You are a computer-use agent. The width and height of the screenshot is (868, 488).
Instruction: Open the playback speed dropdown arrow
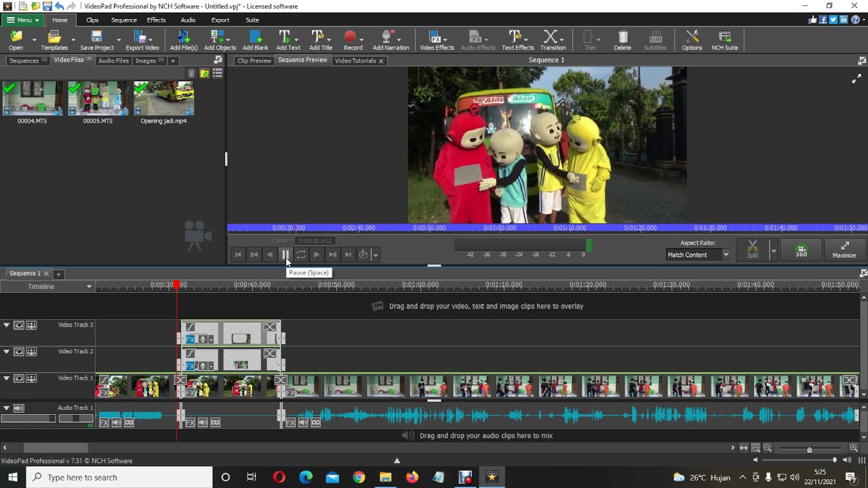375,255
